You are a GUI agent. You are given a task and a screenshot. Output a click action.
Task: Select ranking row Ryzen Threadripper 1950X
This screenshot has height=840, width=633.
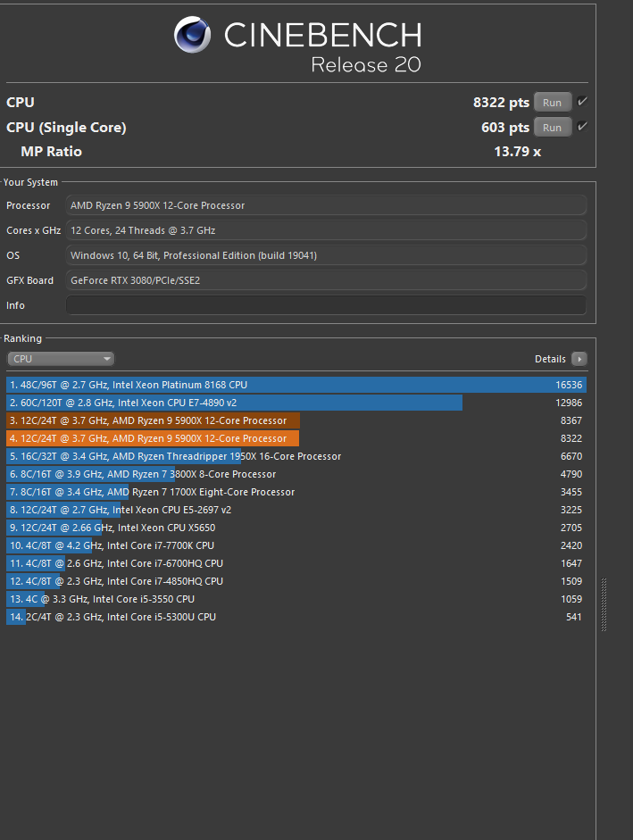click(x=296, y=456)
